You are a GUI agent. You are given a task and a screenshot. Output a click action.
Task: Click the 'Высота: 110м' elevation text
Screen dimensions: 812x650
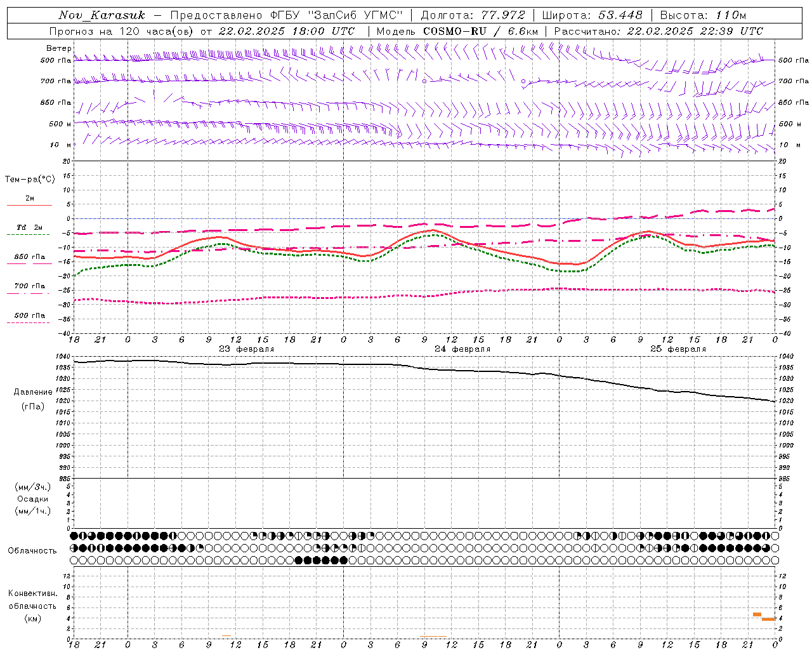tap(703, 15)
